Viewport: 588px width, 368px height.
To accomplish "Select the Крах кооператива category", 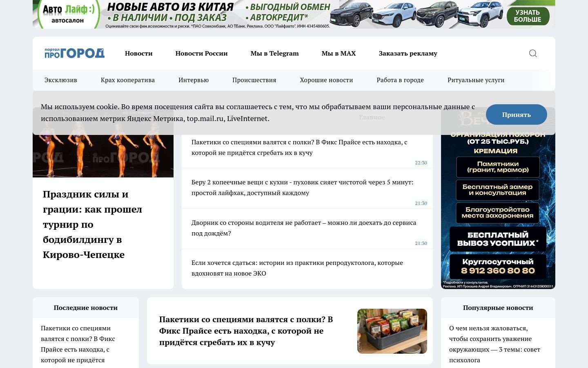I will coord(127,80).
